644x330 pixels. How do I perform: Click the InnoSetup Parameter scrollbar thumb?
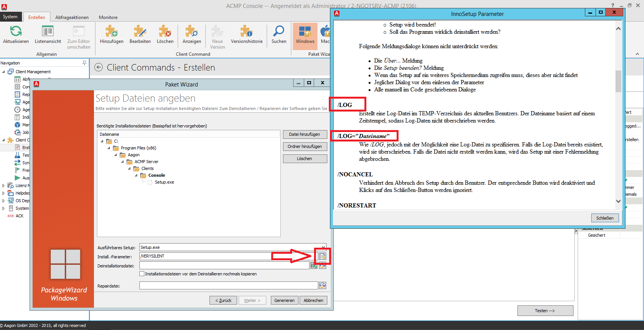point(618,81)
